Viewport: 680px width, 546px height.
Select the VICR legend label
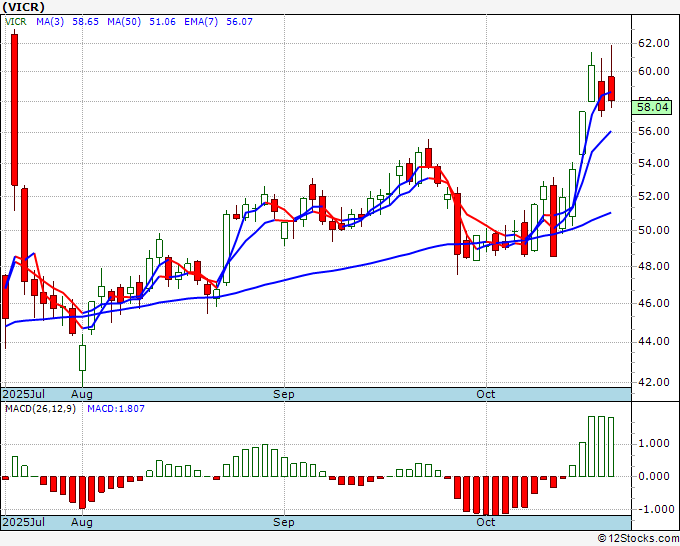coord(16,22)
